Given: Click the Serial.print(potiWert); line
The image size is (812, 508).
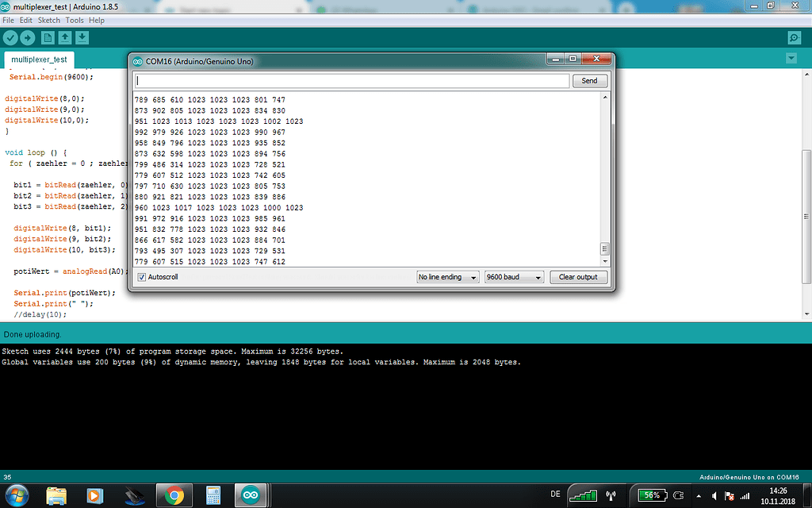Looking at the screenshot, I should (64, 293).
